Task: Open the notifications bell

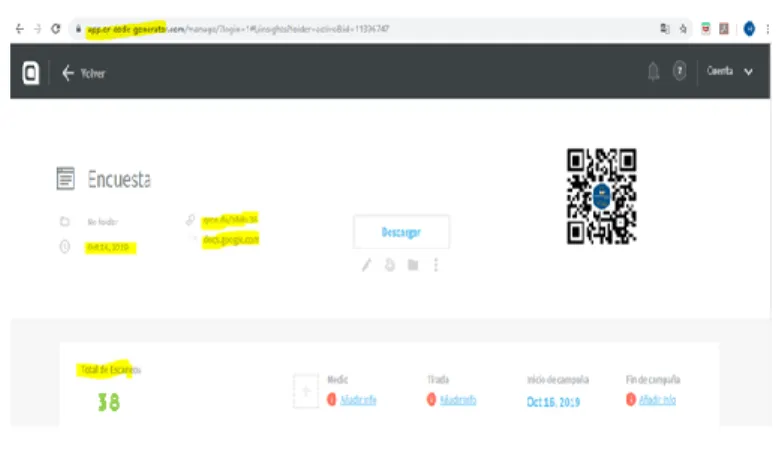Action: click(x=653, y=72)
